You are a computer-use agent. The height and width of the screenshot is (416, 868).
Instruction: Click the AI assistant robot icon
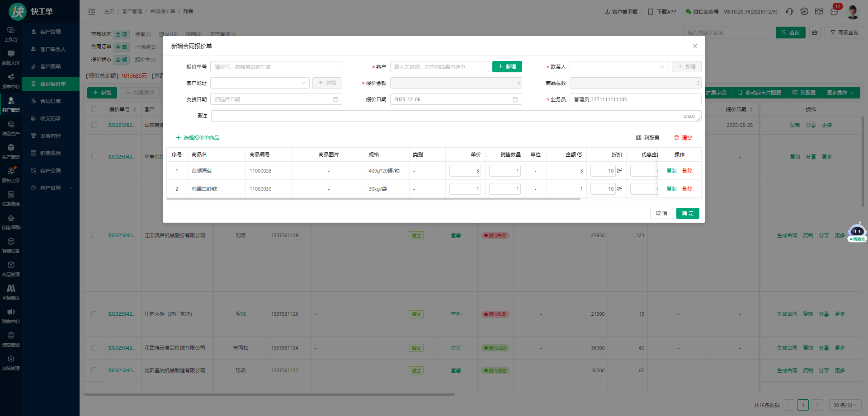tap(857, 232)
